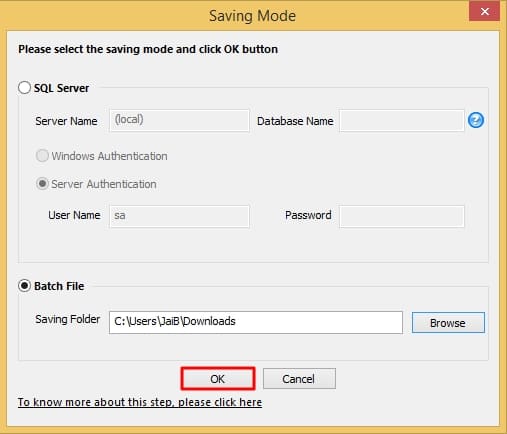Open the 'To know more about this step' link
The height and width of the screenshot is (434, 507).
tap(140, 402)
